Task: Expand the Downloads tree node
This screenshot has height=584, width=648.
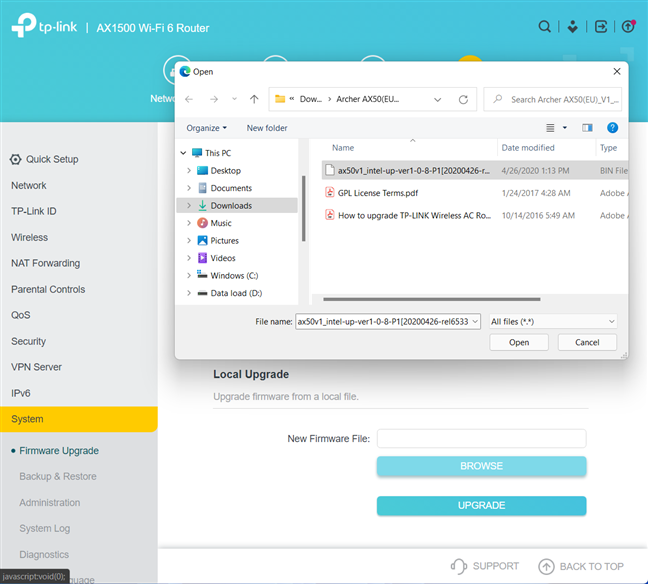Action: point(189,205)
